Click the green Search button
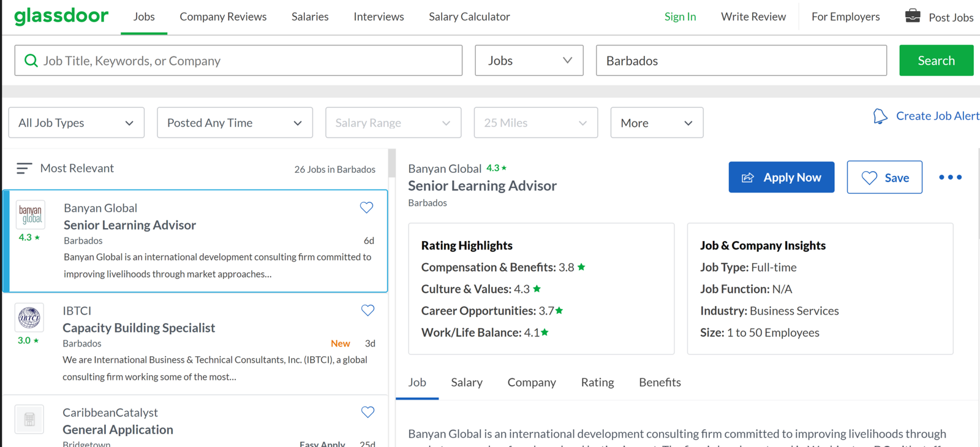Screen dimensions: 980x447 coord(936,60)
